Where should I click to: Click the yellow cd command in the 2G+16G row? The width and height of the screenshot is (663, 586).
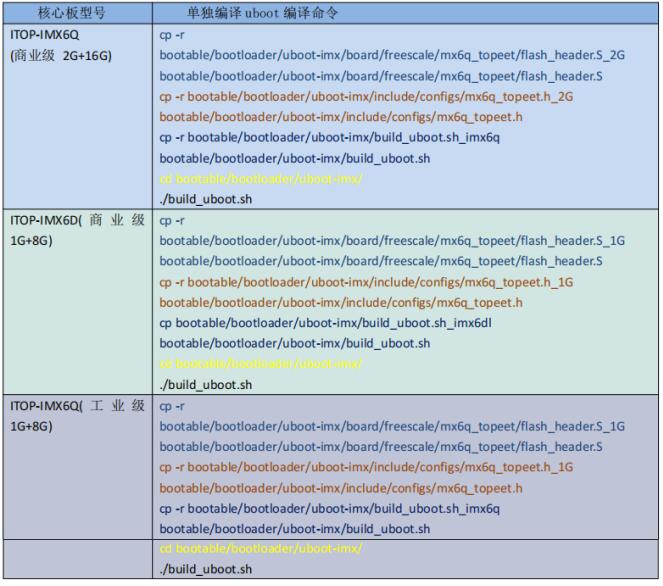(261, 179)
